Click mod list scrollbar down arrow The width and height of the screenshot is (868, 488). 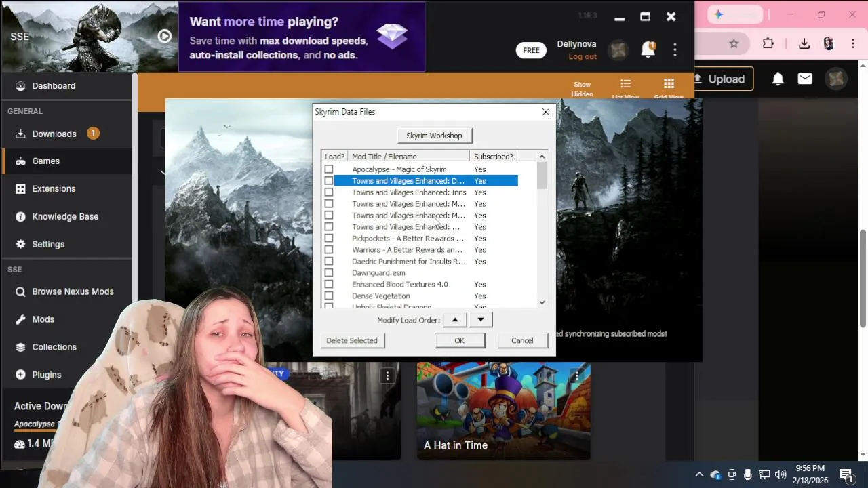click(542, 302)
